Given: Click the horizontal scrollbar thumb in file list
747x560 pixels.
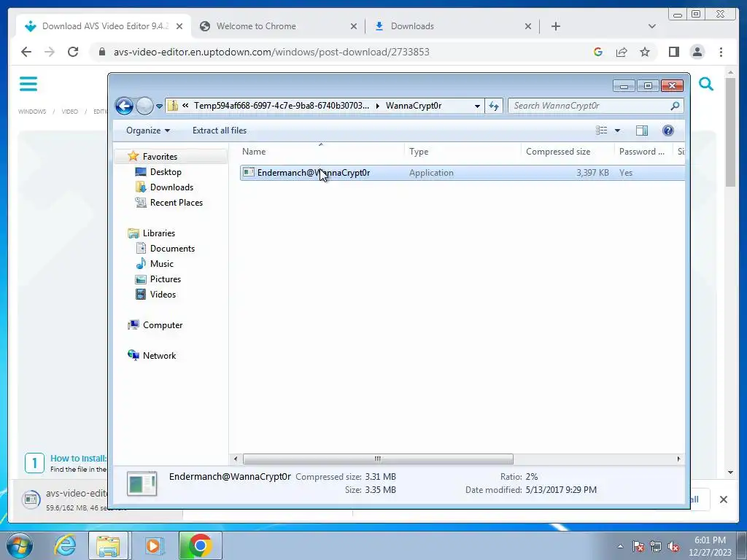Looking at the screenshot, I should coord(378,459).
